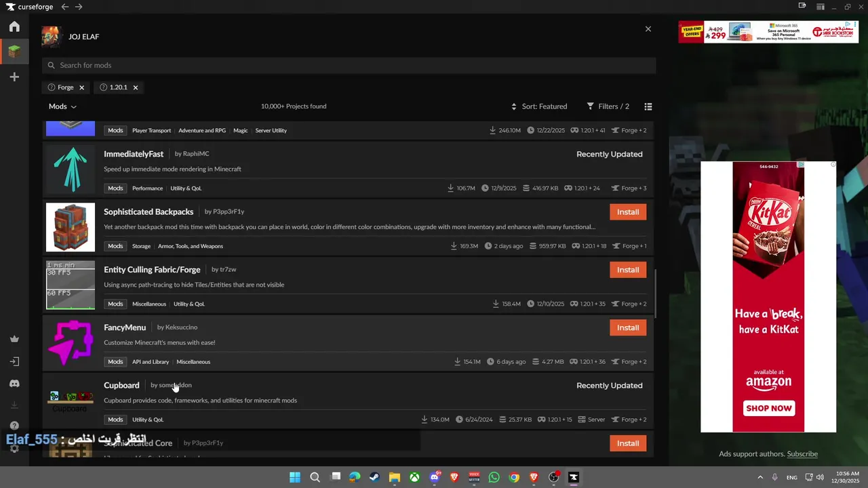Select the Storage tag on Sophisticated Backpacks

141,246
